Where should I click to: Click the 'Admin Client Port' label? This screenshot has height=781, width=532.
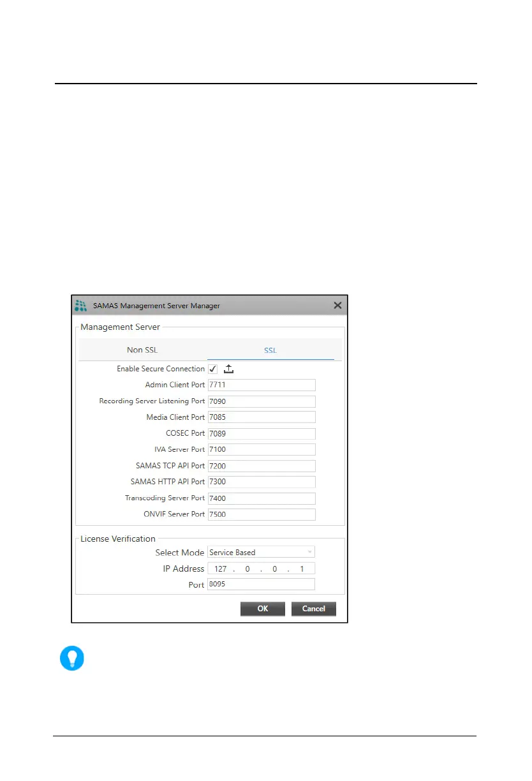coord(175,385)
